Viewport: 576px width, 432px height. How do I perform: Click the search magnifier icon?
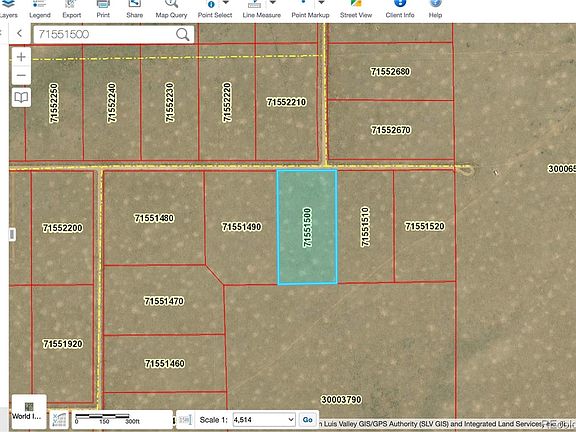183,35
